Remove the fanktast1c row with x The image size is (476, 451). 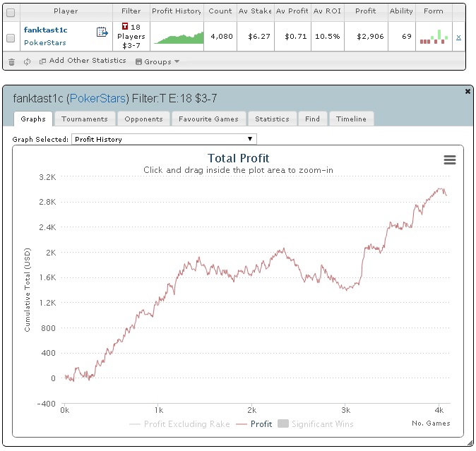(x=458, y=37)
